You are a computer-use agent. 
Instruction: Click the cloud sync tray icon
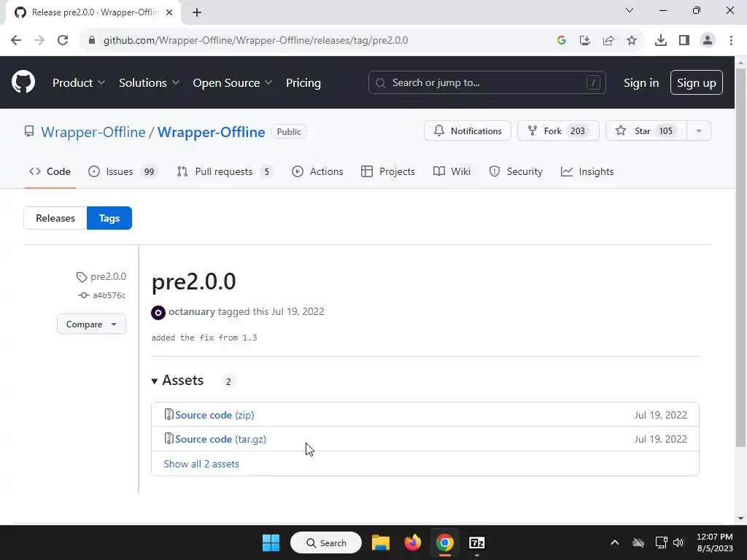[638, 542]
